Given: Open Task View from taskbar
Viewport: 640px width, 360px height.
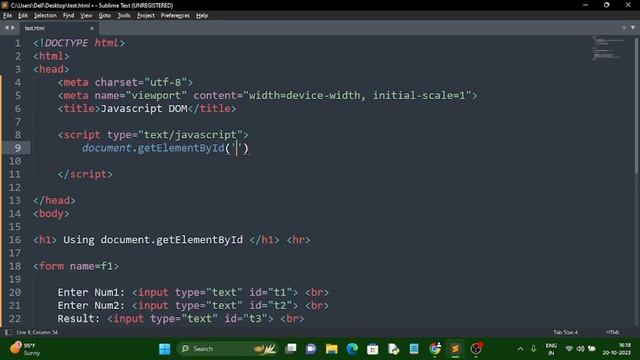Looking at the screenshot, I should 291,349.
